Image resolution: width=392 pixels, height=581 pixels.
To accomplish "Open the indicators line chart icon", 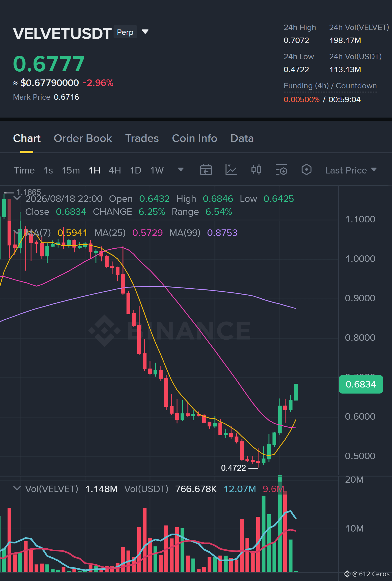I will click(231, 170).
